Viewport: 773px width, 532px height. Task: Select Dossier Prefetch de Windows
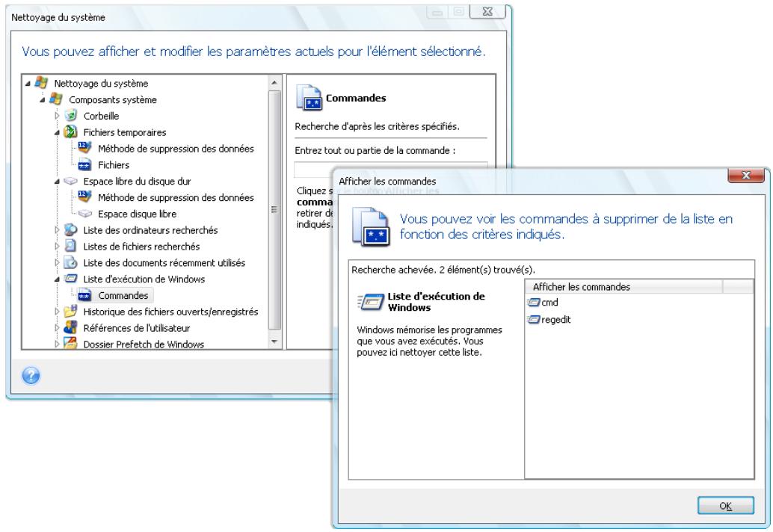(x=144, y=344)
